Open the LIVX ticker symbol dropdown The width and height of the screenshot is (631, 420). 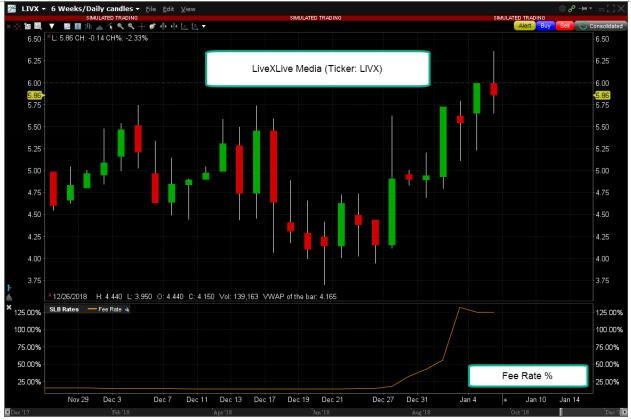[33, 8]
